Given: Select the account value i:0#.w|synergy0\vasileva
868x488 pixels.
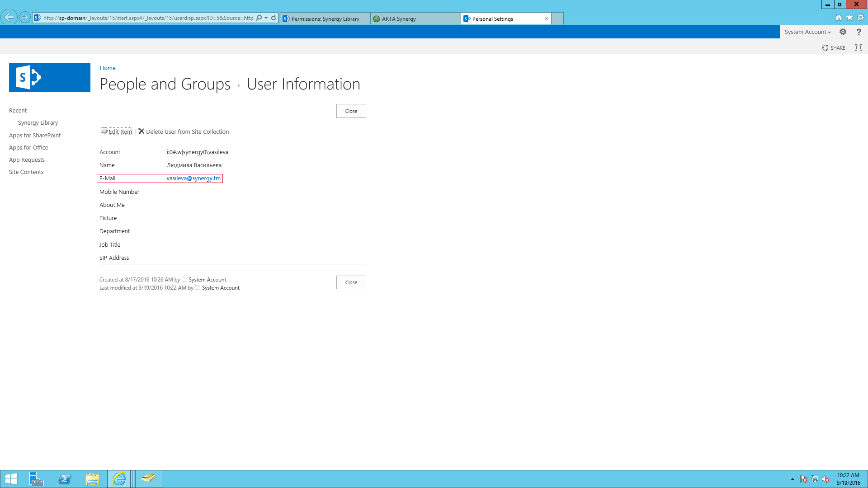Looking at the screenshot, I should point(198,152).
